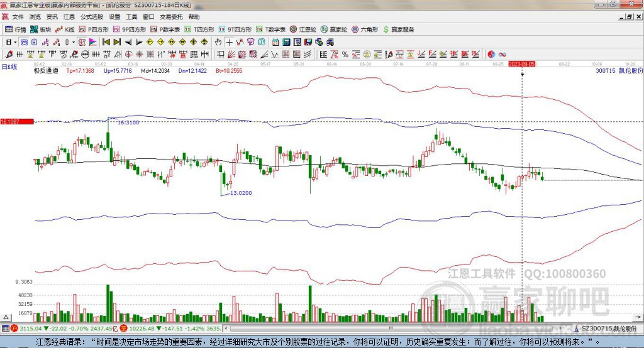This screenshot has height=348, width=644.
Task: Jump to last bar with green arrow
Action: (117, 42)
